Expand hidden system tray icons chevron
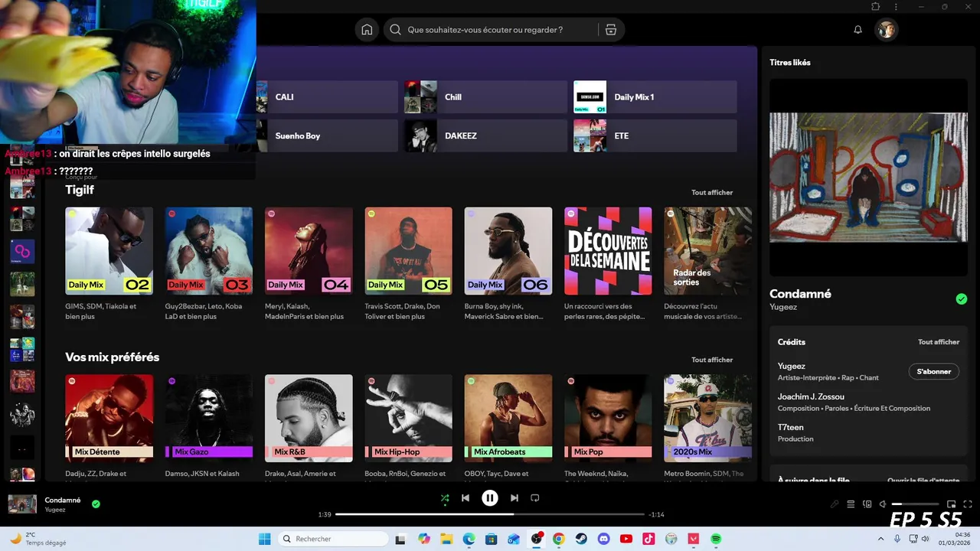Image resolution: width=980 pixels, height=551 pixels. tap(880, 539)
